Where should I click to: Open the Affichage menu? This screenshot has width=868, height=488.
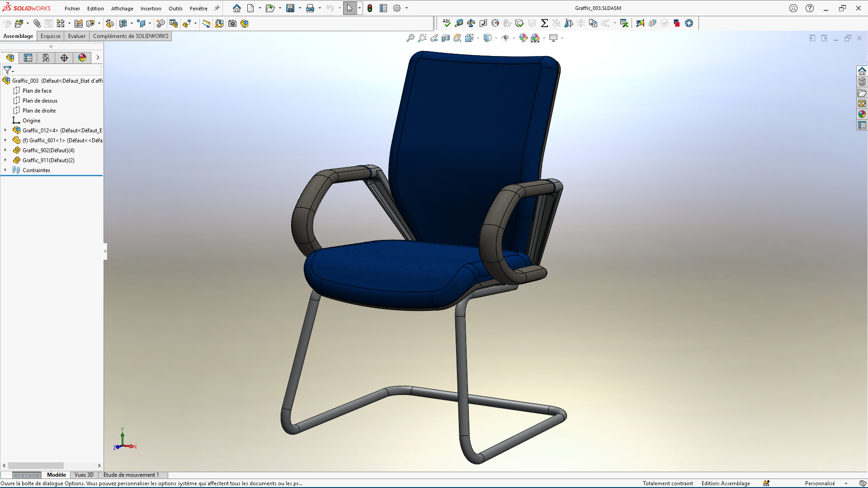pyautogui.click(x=122, y=9)
